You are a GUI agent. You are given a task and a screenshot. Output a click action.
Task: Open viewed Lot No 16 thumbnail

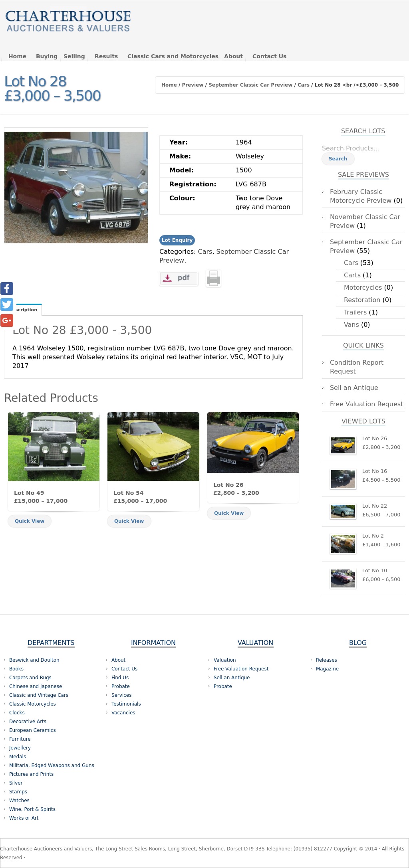click(343, 479)
